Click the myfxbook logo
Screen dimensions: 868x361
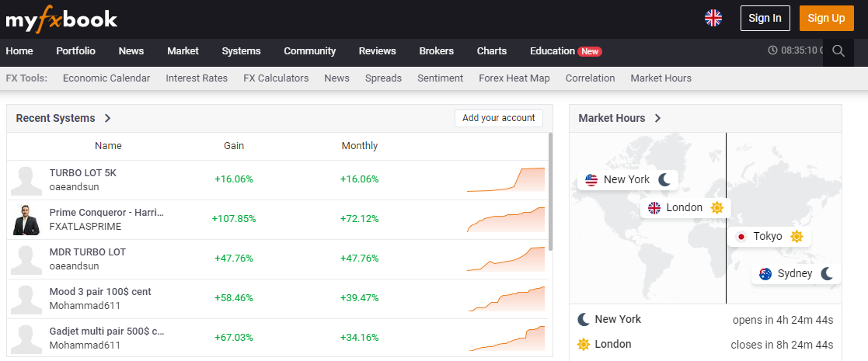(x=61, y=19)
